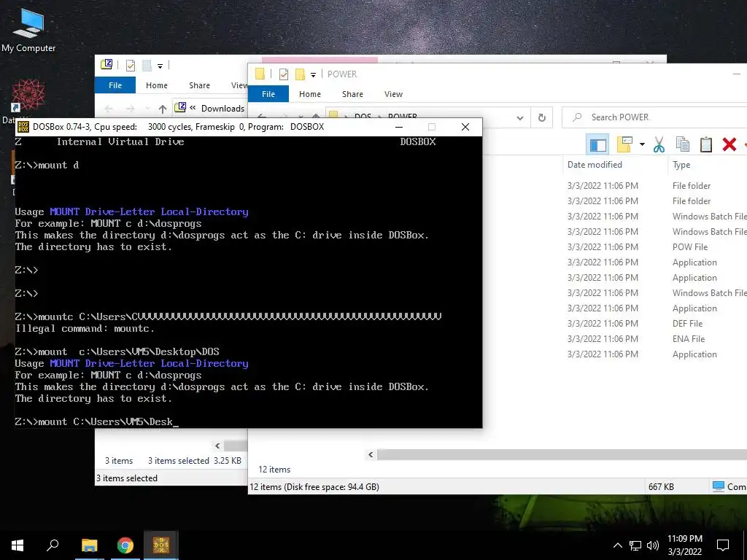747x560 pixels.
Task: Click the properties checkmark icon in POWER title bar
Action: 284,74
